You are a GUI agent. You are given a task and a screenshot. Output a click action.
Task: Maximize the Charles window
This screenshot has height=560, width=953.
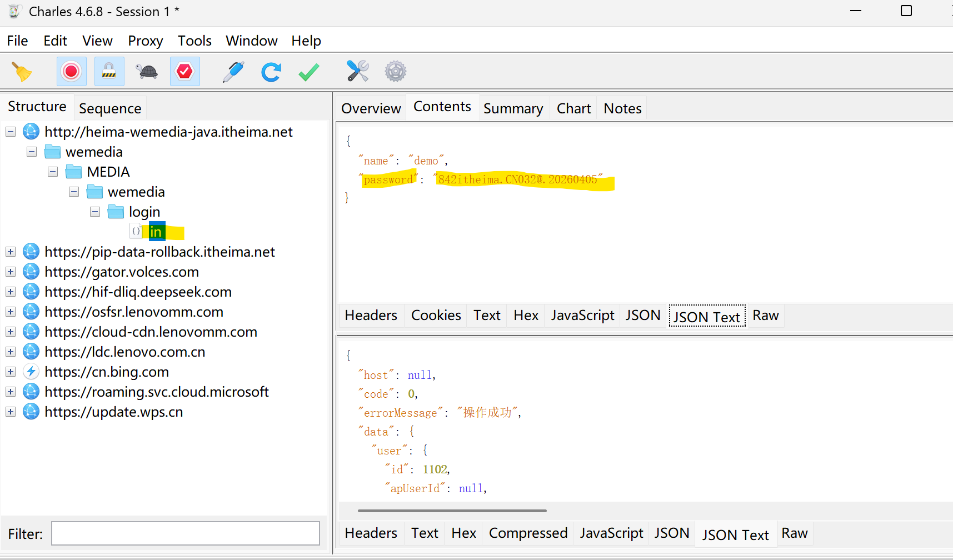tap(906, 11)
